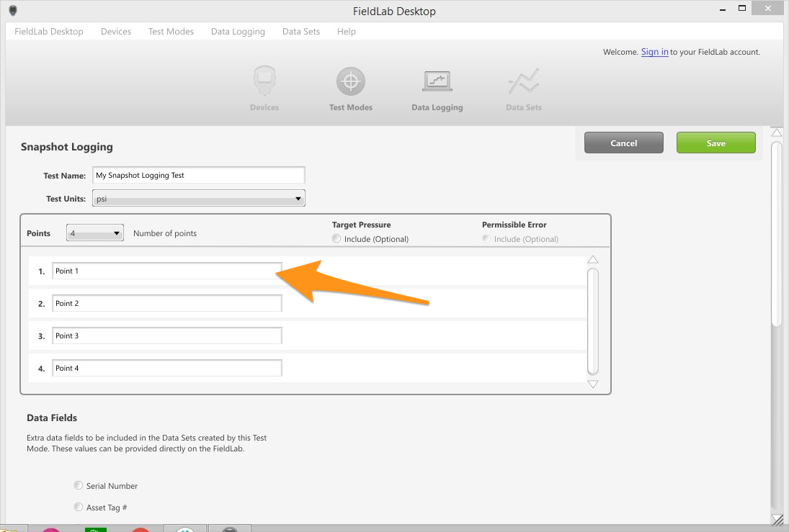Click points list scroll up arrow
This screenshot has width=789, height=532.
pos(593,259)
